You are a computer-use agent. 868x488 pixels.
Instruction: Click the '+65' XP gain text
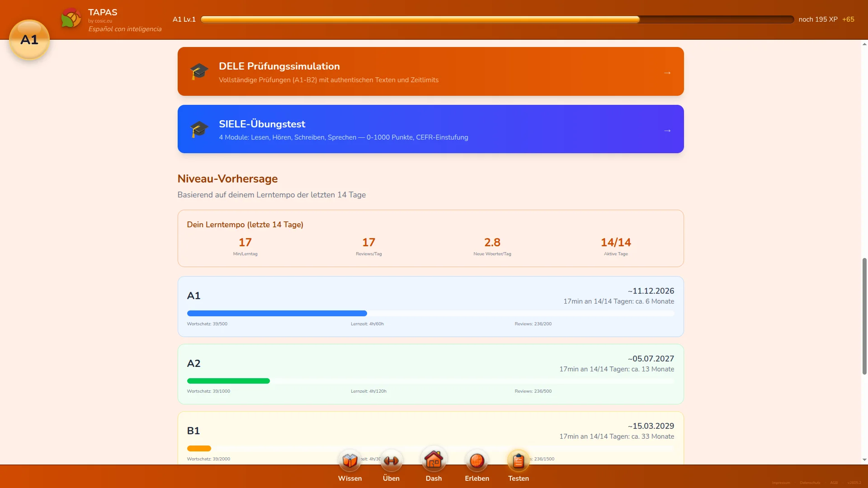point(848,19)
